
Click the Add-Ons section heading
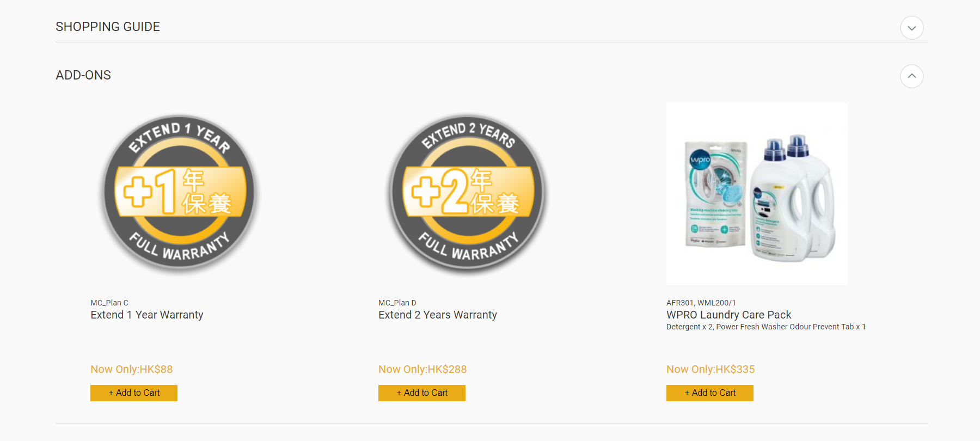[83, 75]
